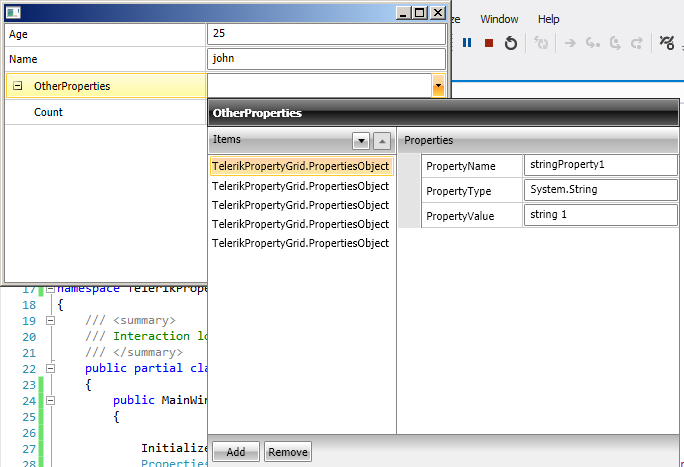This screenshot has height=467, width=684.
Task: Click the OtherProperties popup title bar
Action: (x=443, y=113)
